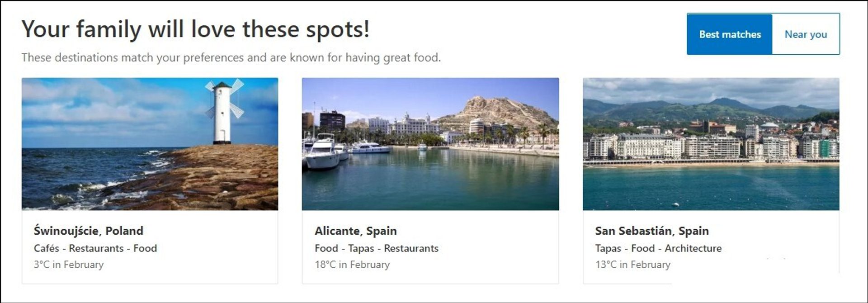Select the Cafés tag under Świnoujście
Screen dimensions: 868x303
[47, 248]
